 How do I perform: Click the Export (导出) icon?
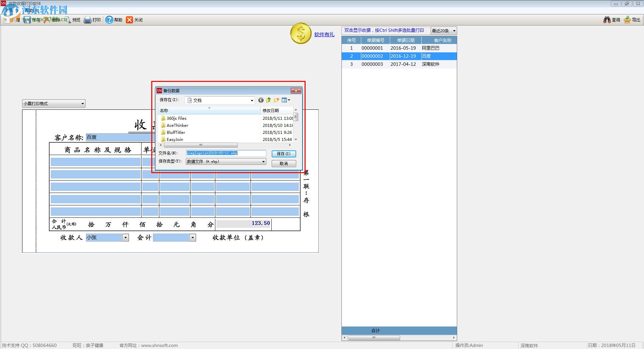[627, 20]
